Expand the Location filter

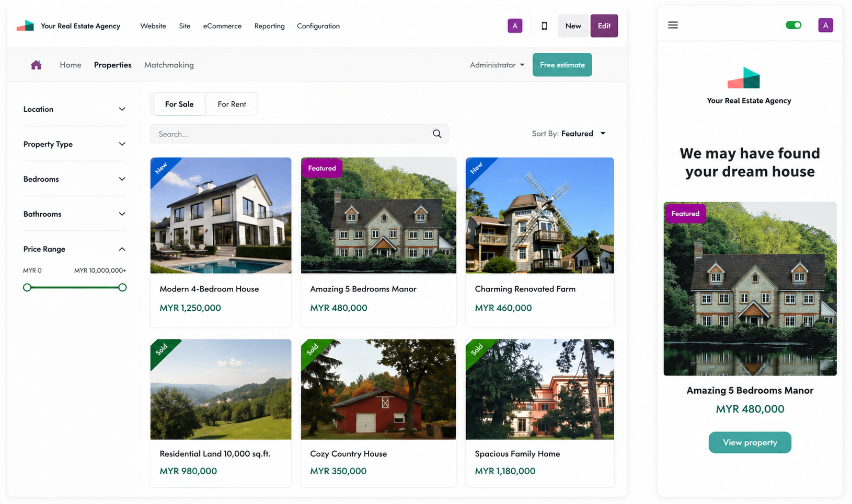[122, 109]
